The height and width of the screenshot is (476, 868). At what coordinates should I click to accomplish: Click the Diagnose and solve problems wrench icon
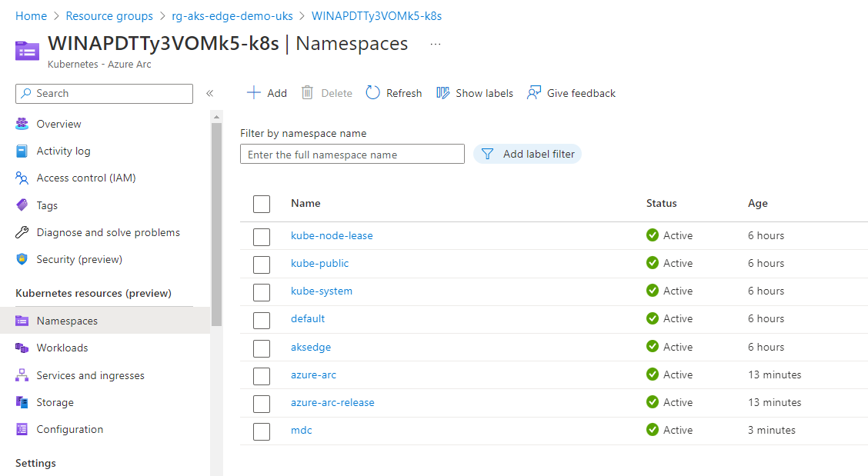pyautogui.click(x=22, y=232)
